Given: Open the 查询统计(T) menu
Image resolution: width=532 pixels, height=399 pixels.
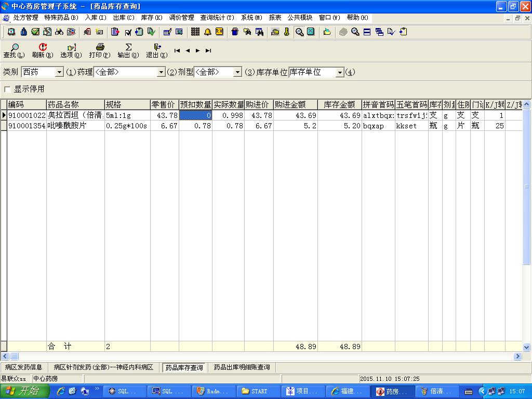Looking at the screenshot, I should (217, 17).
